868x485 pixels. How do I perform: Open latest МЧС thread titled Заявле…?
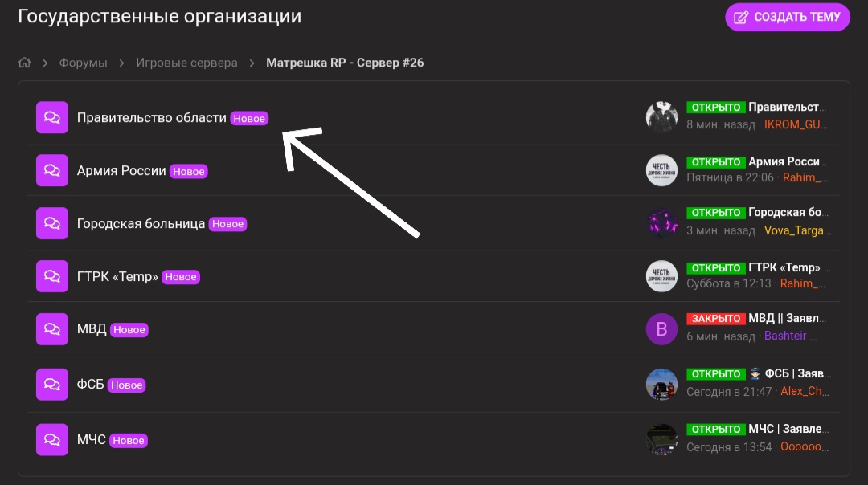tap(788, 429)
